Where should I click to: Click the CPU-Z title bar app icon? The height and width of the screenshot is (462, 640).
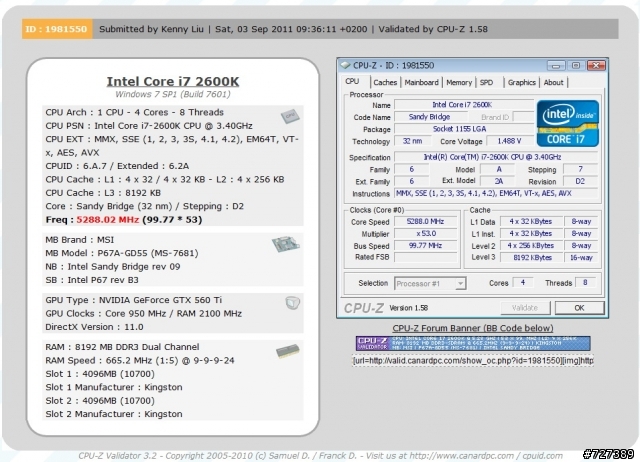tap(345, 65)
